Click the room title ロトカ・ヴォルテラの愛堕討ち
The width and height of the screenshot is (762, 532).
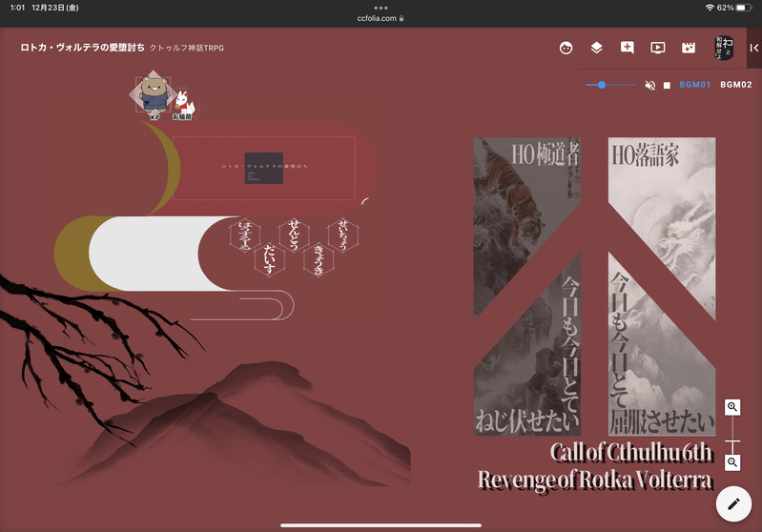coord(83,47)
